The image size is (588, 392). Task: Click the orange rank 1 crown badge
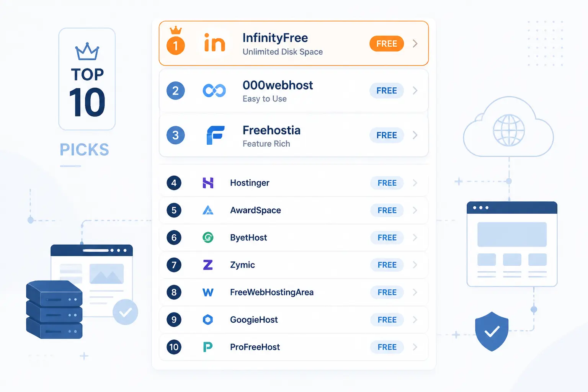[176, 41]
